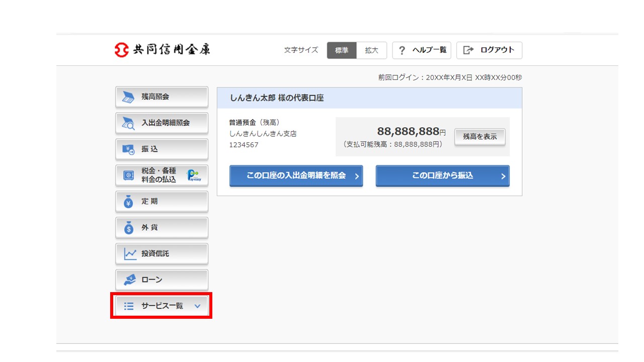Click the ローン hand-with-money icon
The height and width of the screenshot is (362, 644).
pyautogui.click(x=129, y=280)
